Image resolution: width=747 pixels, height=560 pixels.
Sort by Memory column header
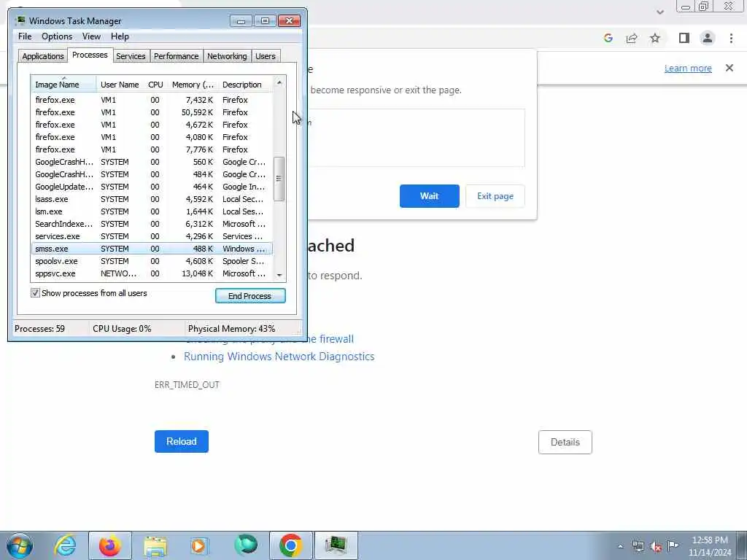193,85
